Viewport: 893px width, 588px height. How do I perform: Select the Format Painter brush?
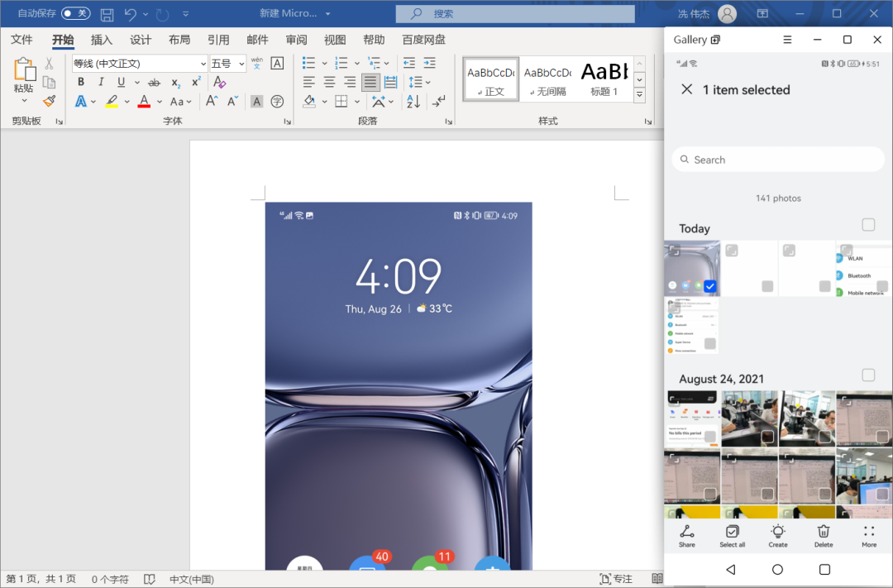pyautogui.click(x=50, y=102)
